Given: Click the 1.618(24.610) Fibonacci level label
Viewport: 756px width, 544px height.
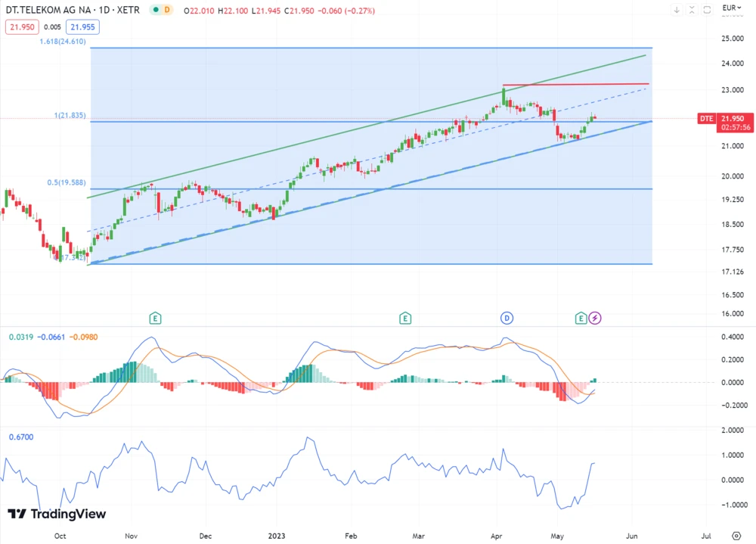Looking at the screenshot, I should pyautogui.click(x=63, y=42).
